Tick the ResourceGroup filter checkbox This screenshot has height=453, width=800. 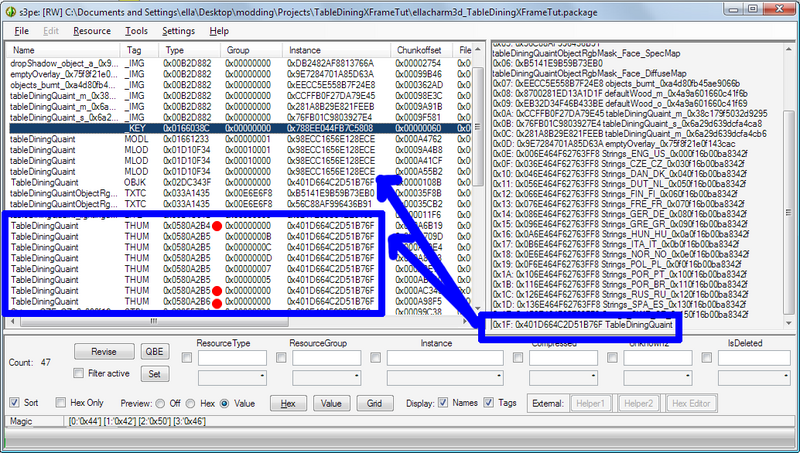pos(281,358)
